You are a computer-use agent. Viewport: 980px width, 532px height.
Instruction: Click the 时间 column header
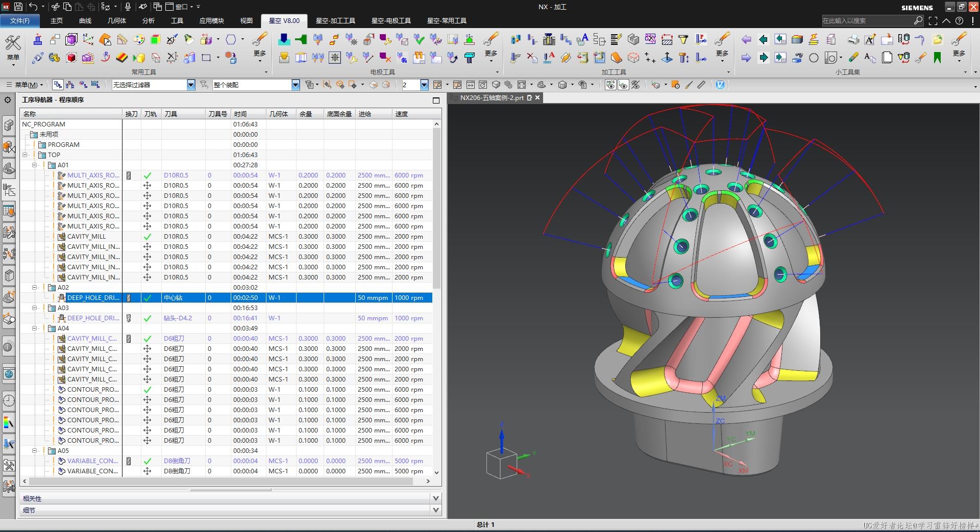pos(249,114)
